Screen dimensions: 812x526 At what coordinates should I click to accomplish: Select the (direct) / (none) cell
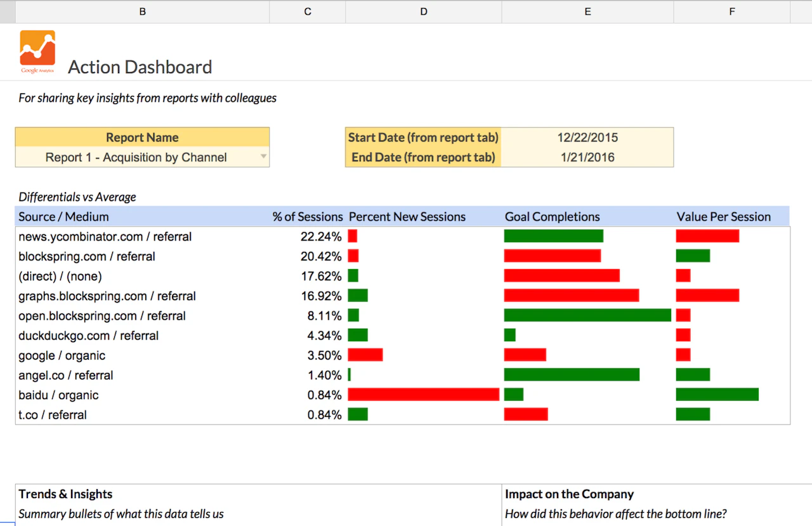click(142, 276)
